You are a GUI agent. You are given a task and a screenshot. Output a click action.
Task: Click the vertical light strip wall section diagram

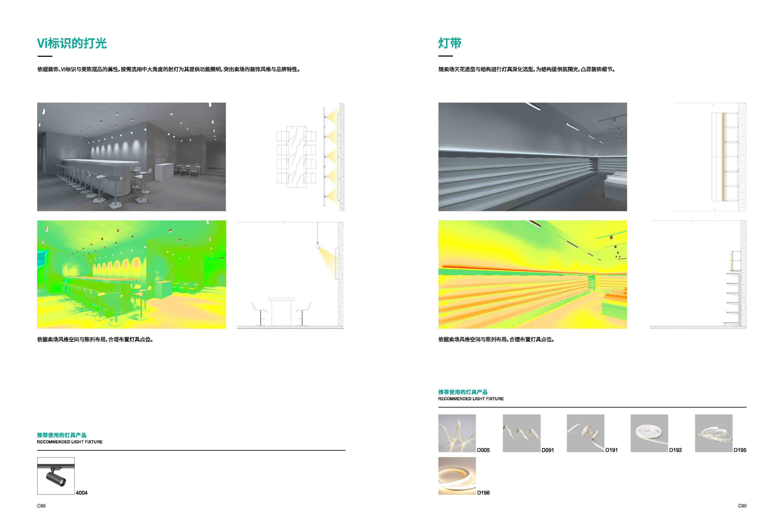coord(711,157)
